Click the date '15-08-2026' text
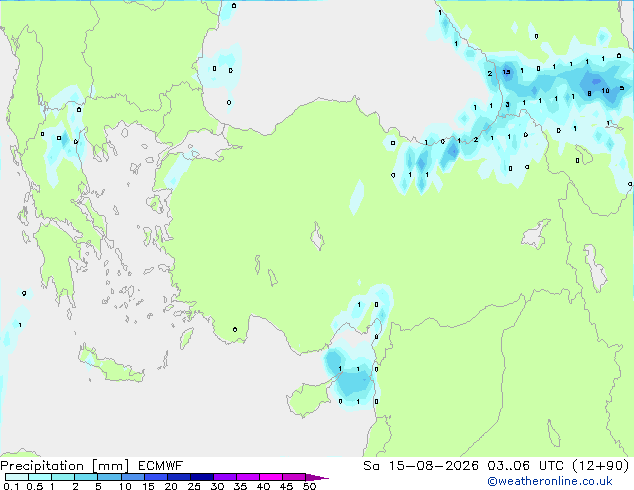This screenshot has width=634, height=490. [434, 466]
